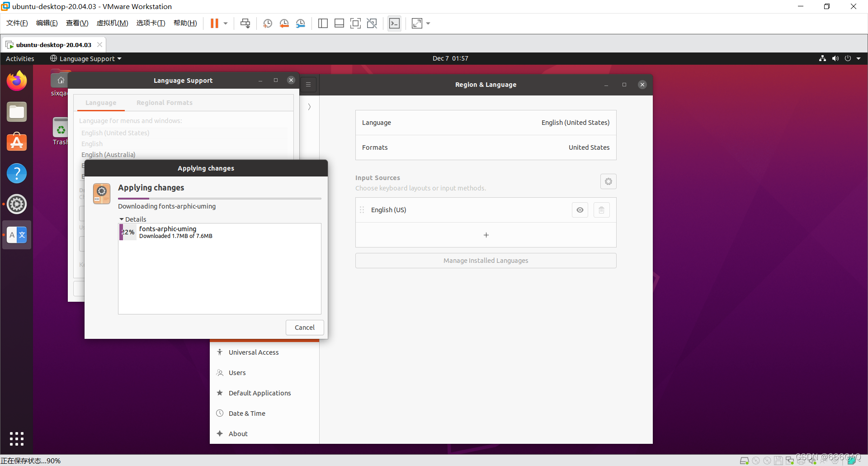Viewport: 868px width, 466px height.
Task: Open the 选项卡(T) menu
Action: pos(151,23)
